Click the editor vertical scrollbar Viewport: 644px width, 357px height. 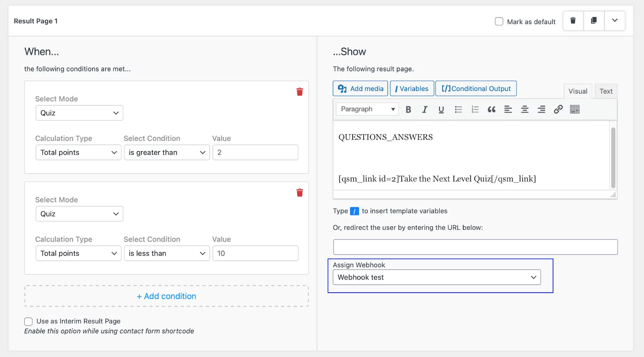(613, 158)
